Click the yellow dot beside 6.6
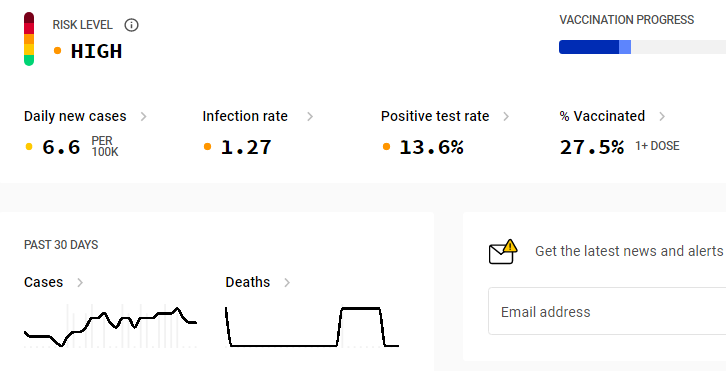 tap(29, 147)
